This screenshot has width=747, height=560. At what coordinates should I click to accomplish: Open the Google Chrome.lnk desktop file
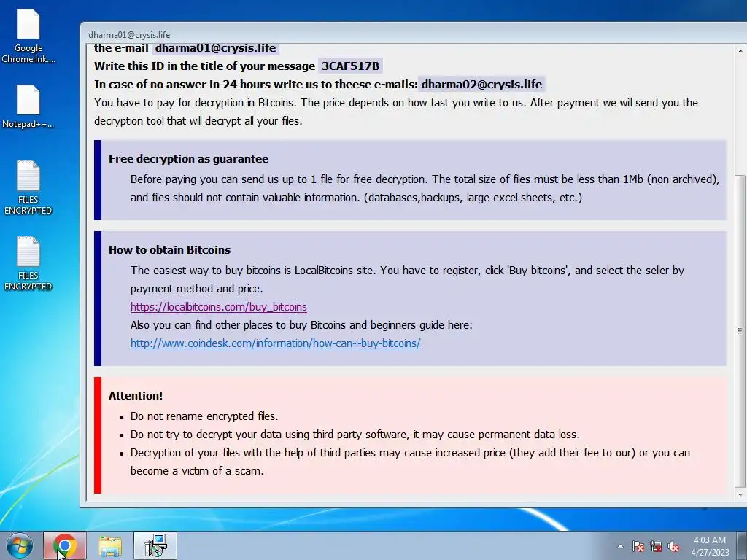[x=28, y=36]
